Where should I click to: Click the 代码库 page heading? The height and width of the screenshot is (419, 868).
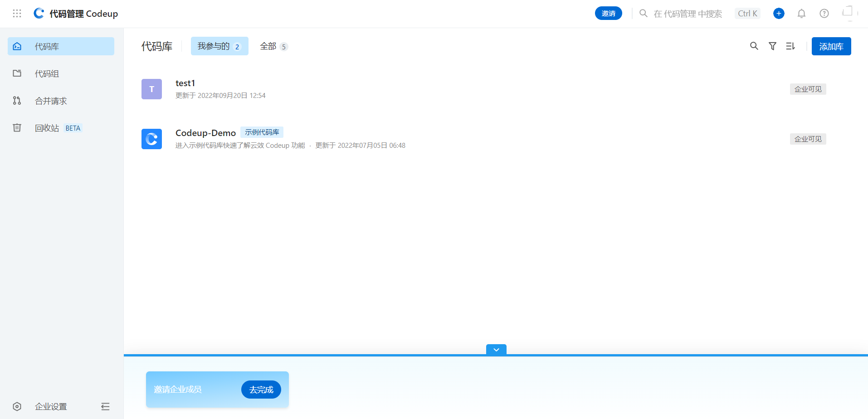click(x=157, y=46)
